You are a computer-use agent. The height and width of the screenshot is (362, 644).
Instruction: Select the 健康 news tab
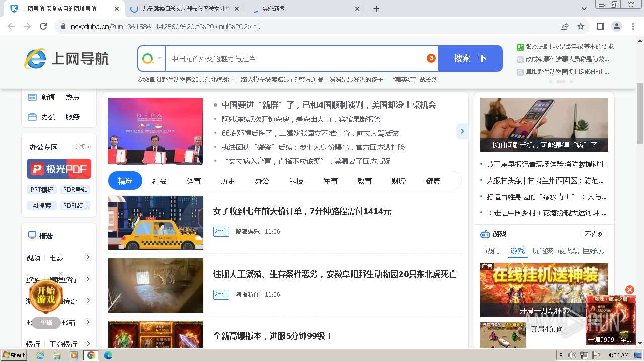[433, 181]
